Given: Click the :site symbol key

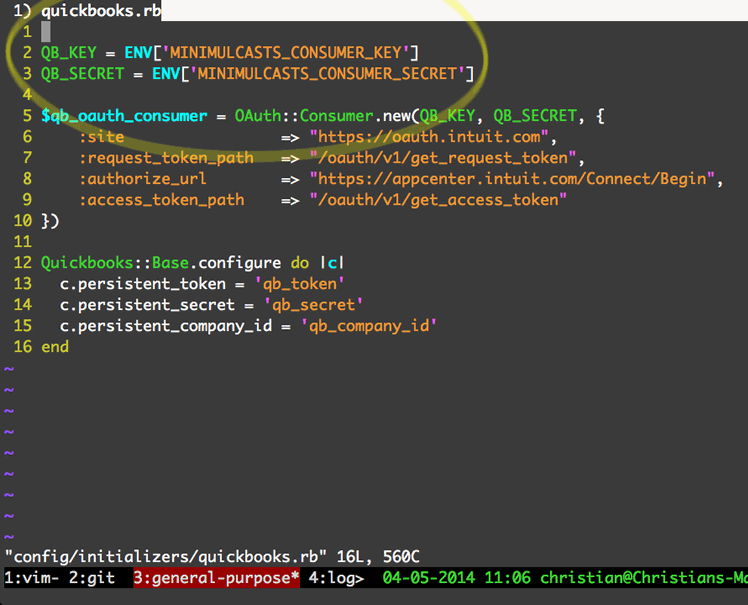Looking at the screenshot, I should pos(102,137).
